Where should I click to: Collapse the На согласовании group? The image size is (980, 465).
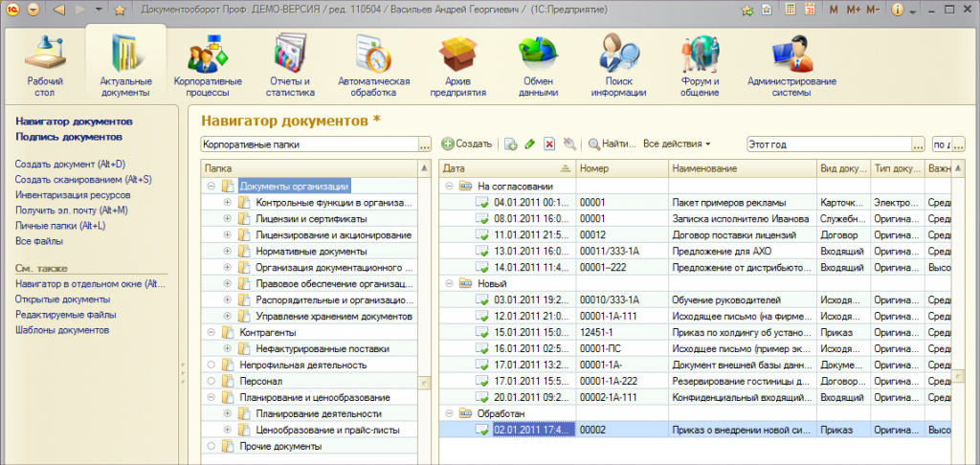pyautogui.click(x=449, y=187)
